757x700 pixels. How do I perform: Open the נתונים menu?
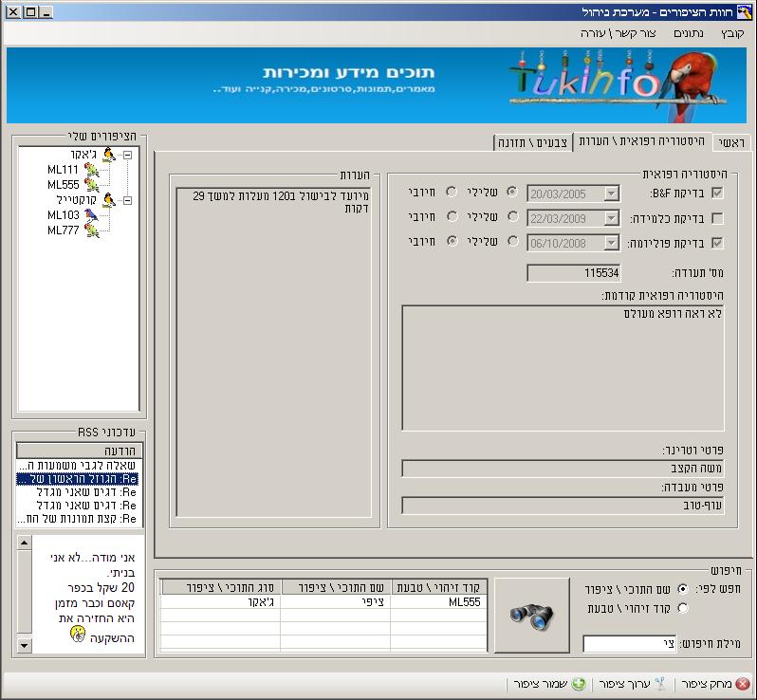tap(689, 33)
